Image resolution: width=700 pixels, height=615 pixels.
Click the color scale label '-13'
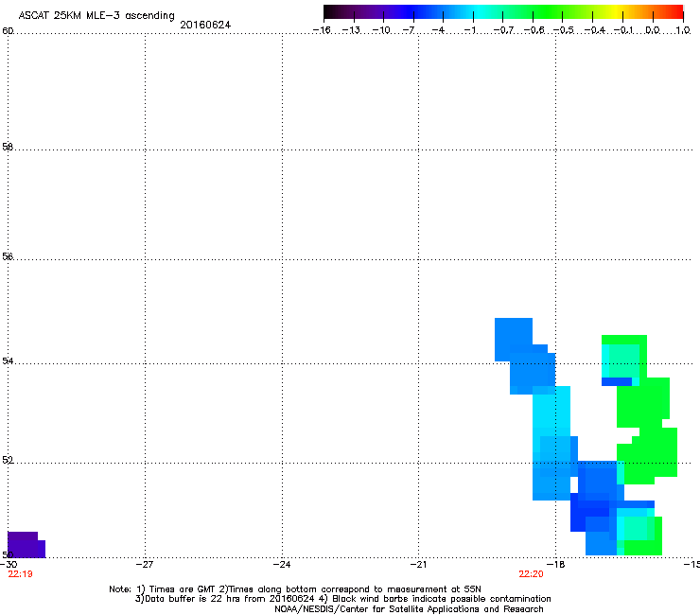pos(351,30)
